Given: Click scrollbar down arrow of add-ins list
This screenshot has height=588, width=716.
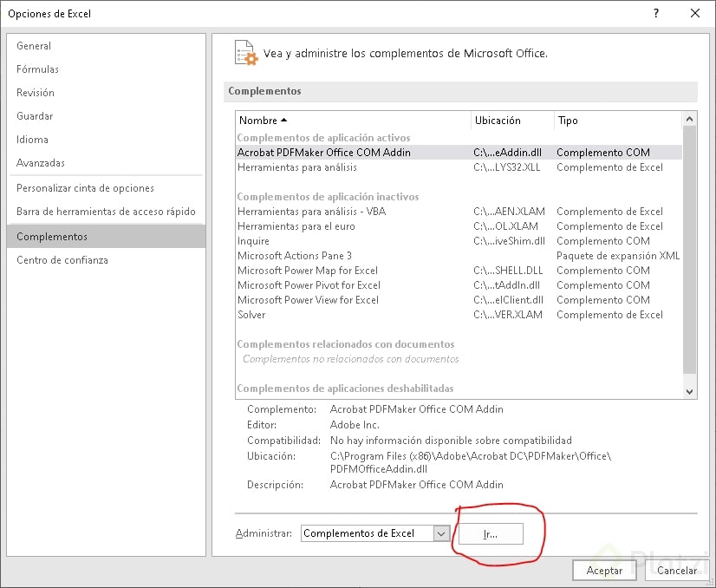Looking at the screenshot, I should click(689, 391).
